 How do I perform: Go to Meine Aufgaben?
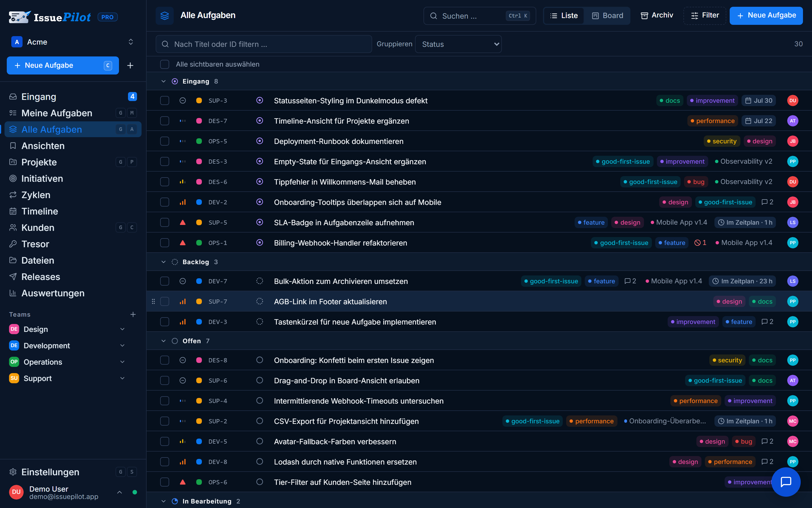tap(73, 113)
